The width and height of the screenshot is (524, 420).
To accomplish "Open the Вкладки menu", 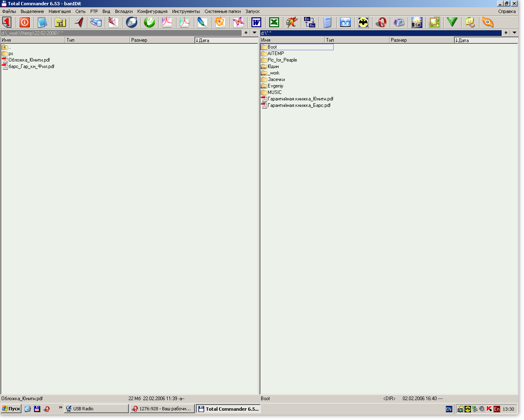I will [124, 11].
